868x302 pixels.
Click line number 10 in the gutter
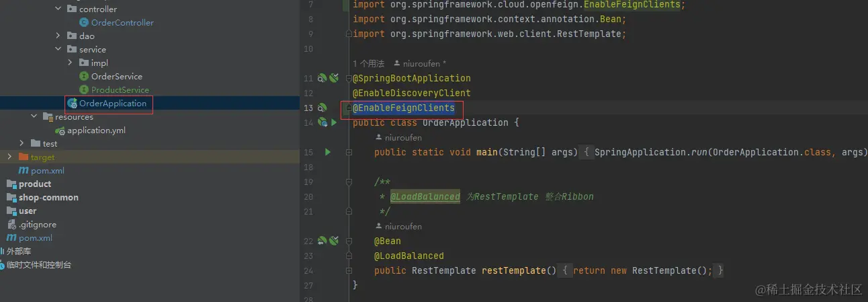[x=308, y=48]
